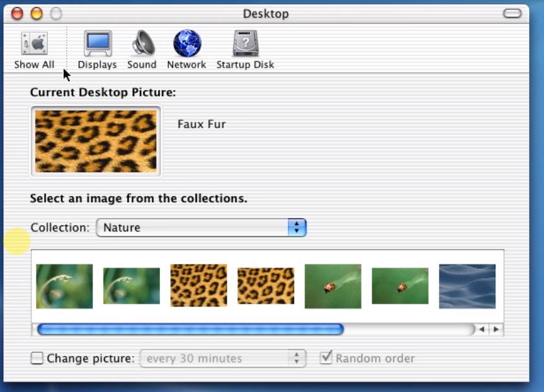Click the Desktop window title
Viewport: 544px width, 392px height.
coord(266,14)
